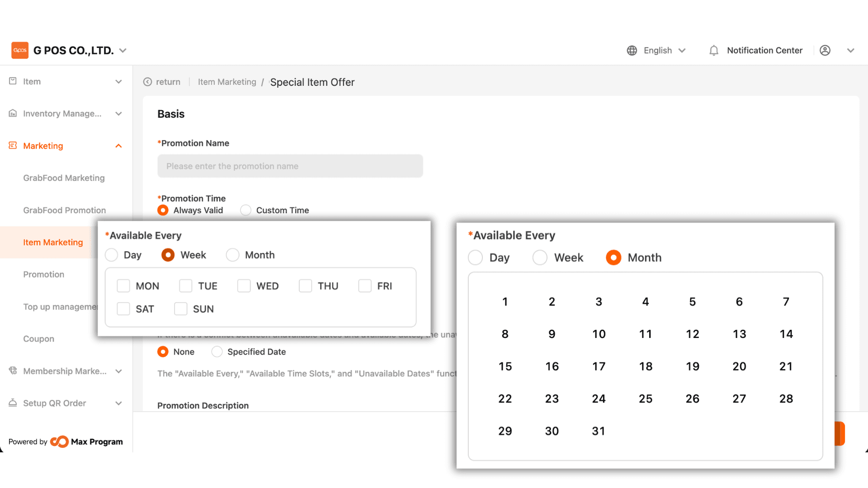Screen dimensions: 868x488
Task: Select the None unavailable dates radio
Action: (163, 352)
